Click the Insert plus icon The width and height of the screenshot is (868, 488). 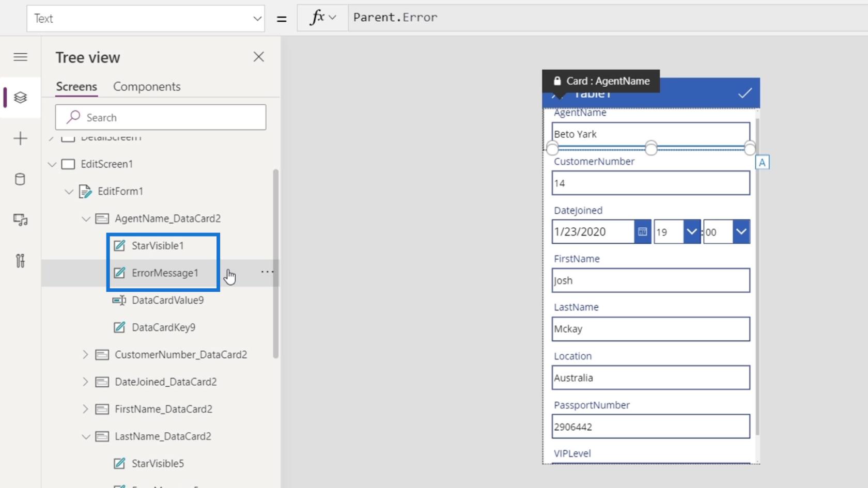20,138
